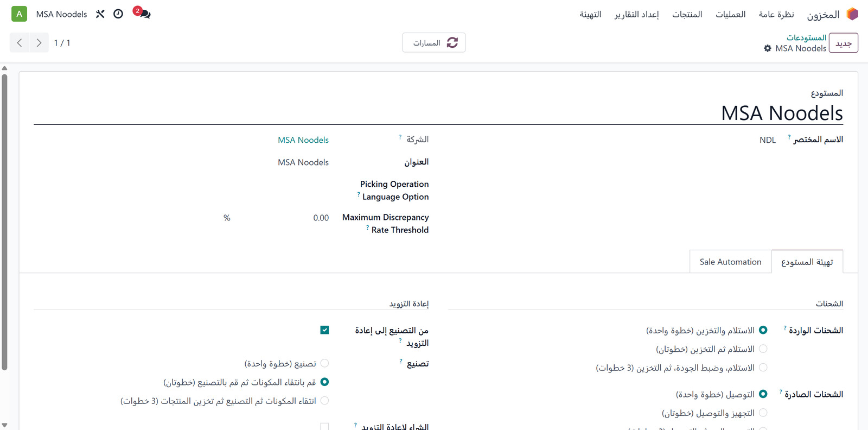Image resolution: width=868 pixels, height=430 pixels.
Task: Edit the warehouse name MSA Noodels field
Action: click(438, 113)
